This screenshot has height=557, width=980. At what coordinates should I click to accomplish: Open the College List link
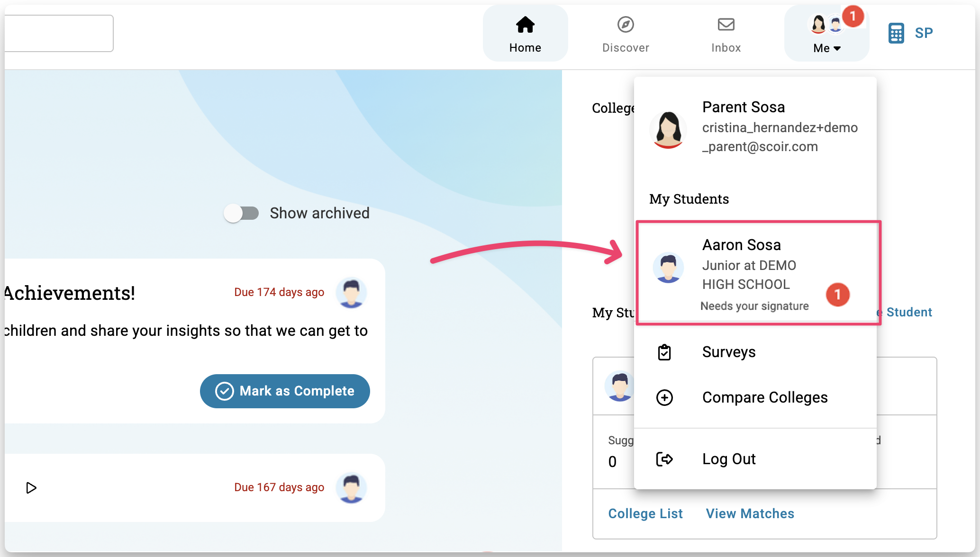[x=645, y=513]
